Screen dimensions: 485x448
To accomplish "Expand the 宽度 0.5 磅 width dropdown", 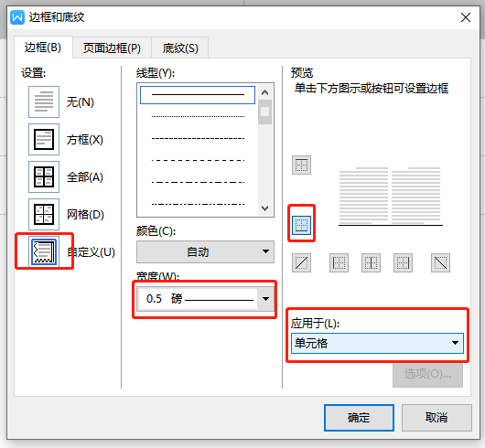I will (205, 299).
